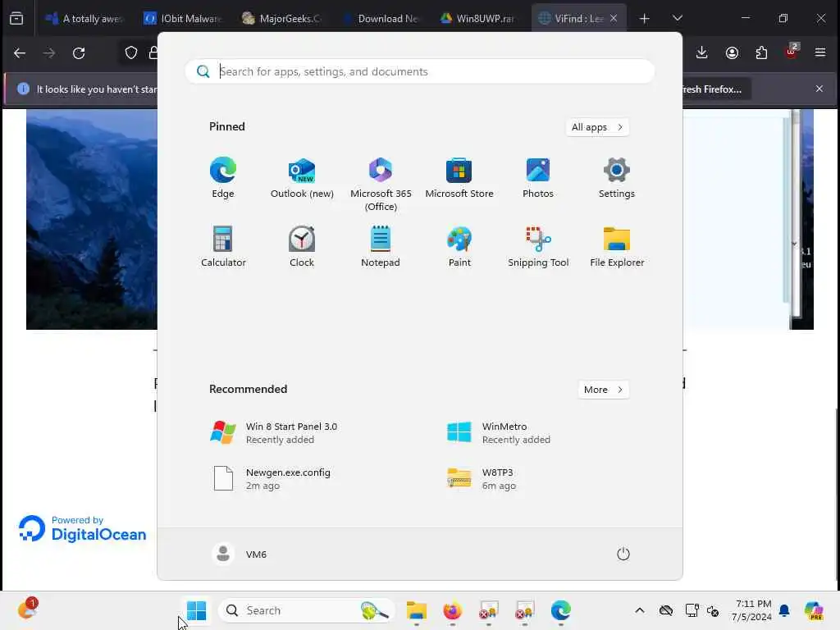Show More recommended items
This screenshot has width=840, height=630.
coord(604,390)
